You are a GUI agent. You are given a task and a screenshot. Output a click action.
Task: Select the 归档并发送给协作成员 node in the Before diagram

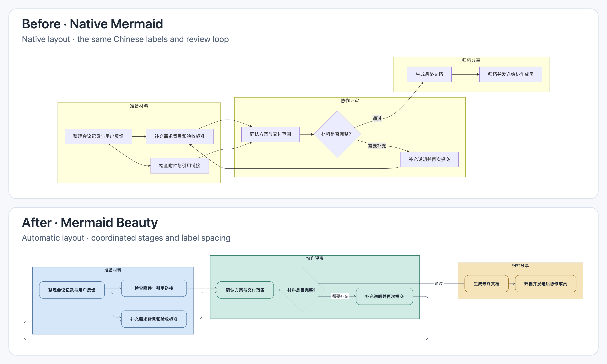511,74
